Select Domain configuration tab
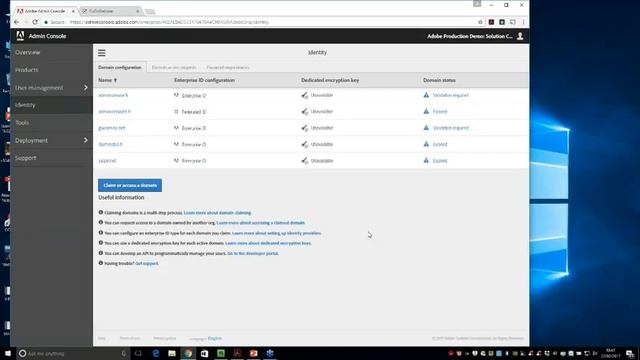The width and height of the screenshot is (640, 360). [x=120, y=67]
